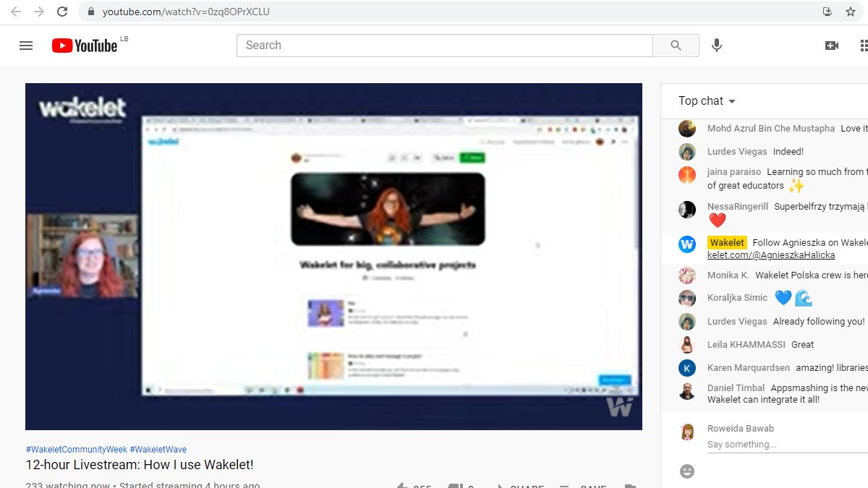The image size is (868, 488).
Task: Reload the page with the refresh icon
Action: [62, 12]
